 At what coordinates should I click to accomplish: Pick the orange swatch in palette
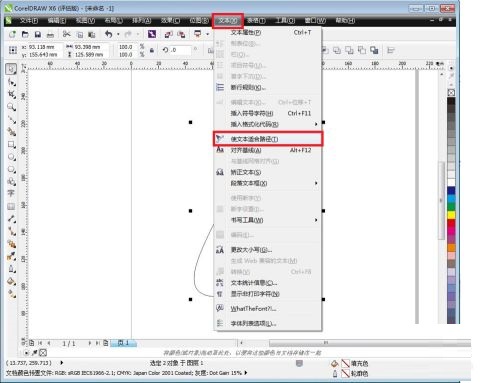coord(451,248)
